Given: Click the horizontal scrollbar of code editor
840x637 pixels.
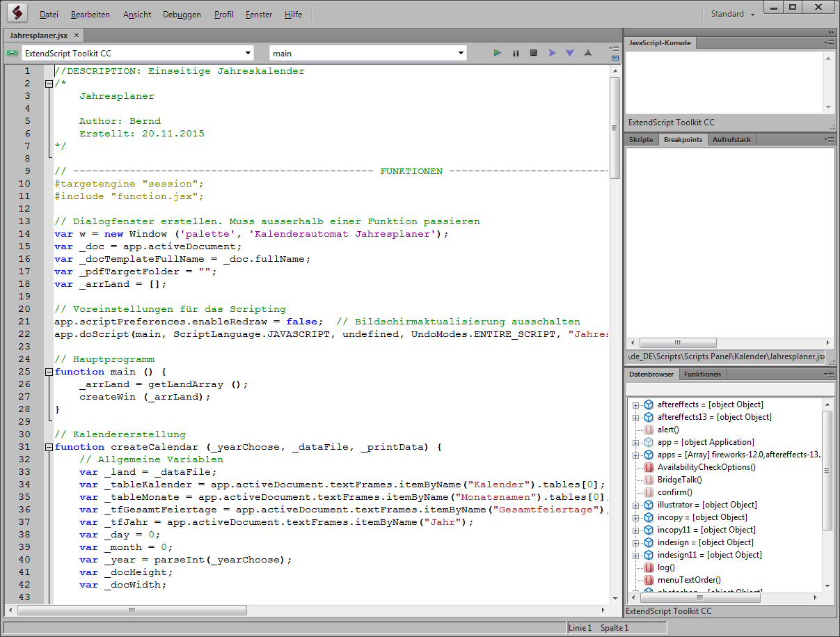Looking at the screenshot, I should (x=132, y=611).
